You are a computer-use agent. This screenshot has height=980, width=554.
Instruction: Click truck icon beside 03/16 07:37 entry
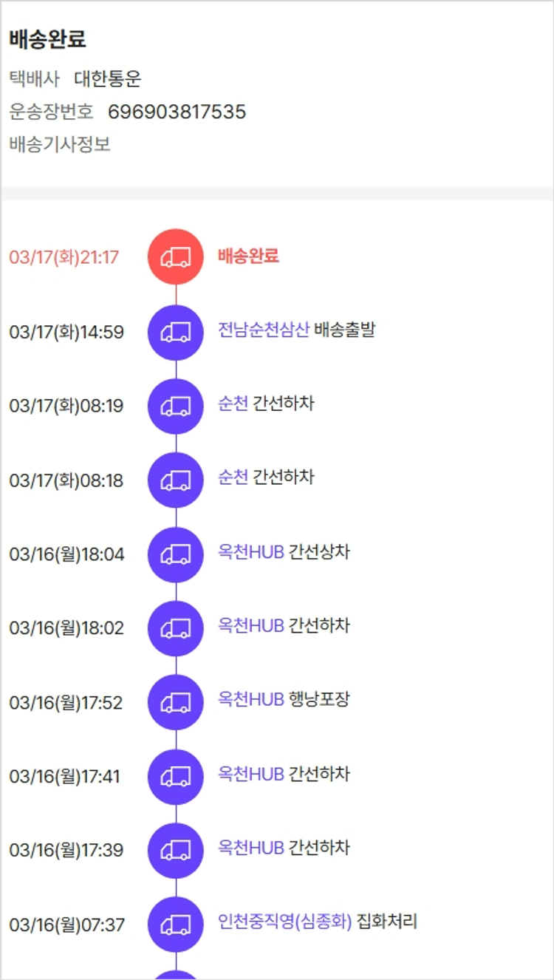pyautogui.click(x=176, y=925)
